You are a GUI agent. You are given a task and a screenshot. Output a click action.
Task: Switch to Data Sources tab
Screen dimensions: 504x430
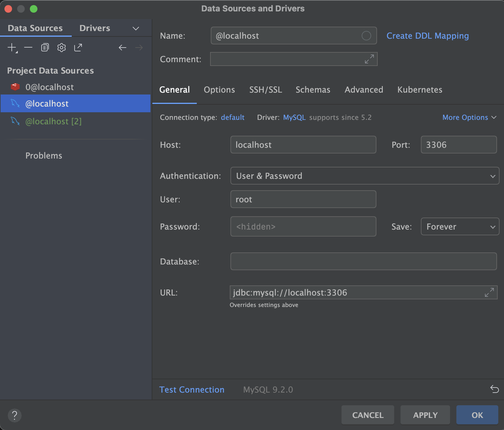click(x=35, y=28)
